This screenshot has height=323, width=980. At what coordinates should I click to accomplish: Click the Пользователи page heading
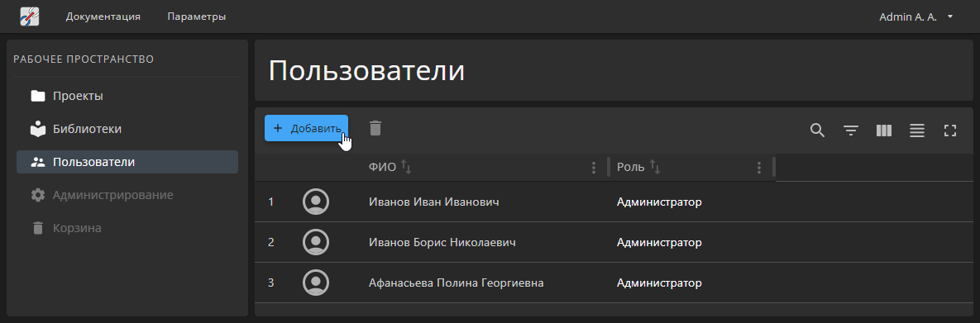point(367,71)
